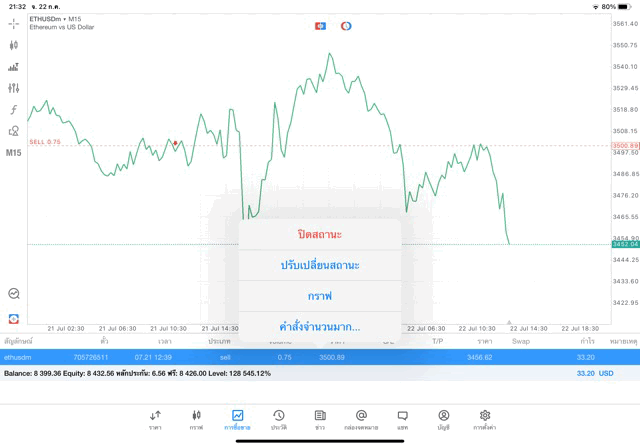Choose ปรับเปลี่ยนสถานะ to modify position
The width and height of the screenshot is (640, 447).
tap(320, 265)
